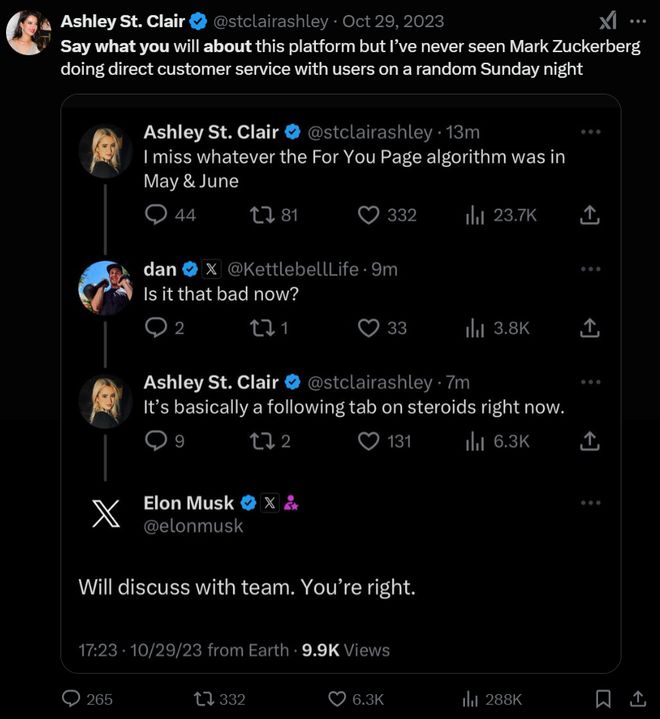Open the Oct 29, 2023 post date link
The image size is (660, 719).
pos(394,21)
